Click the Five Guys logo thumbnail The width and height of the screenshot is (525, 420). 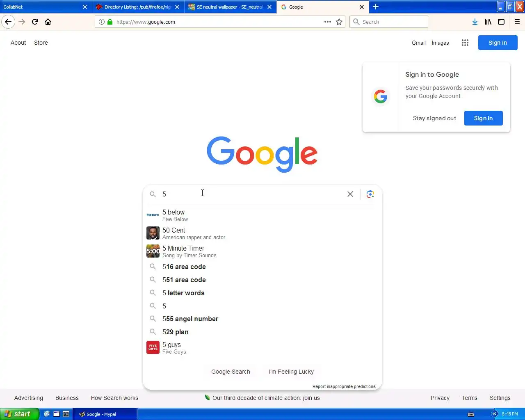[153, 347]
